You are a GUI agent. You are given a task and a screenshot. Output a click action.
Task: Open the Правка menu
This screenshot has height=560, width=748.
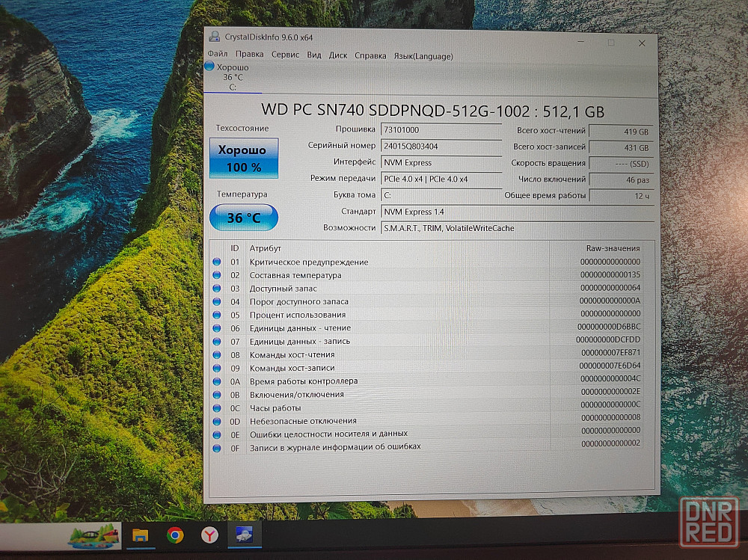click(250, 54)
